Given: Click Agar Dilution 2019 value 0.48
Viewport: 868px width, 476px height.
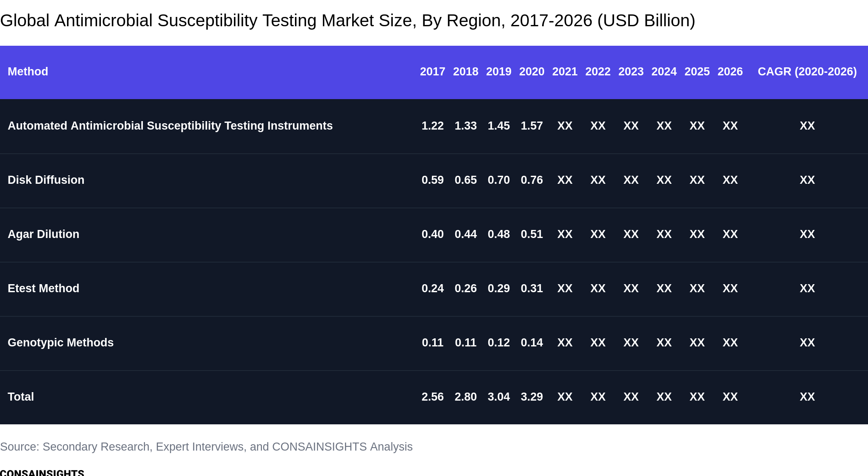Looking at the screenshot, I should tap(499, 234).
